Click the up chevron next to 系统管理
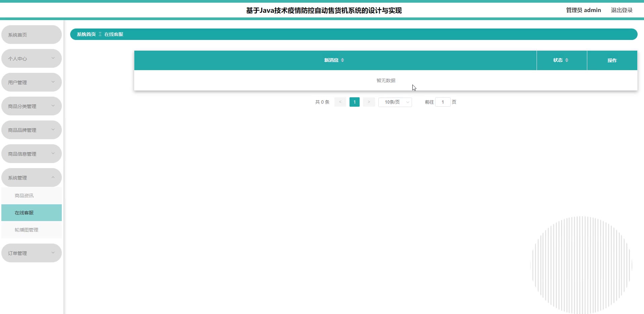The height and width of the screenshot is (314, 644). [53, 177]
